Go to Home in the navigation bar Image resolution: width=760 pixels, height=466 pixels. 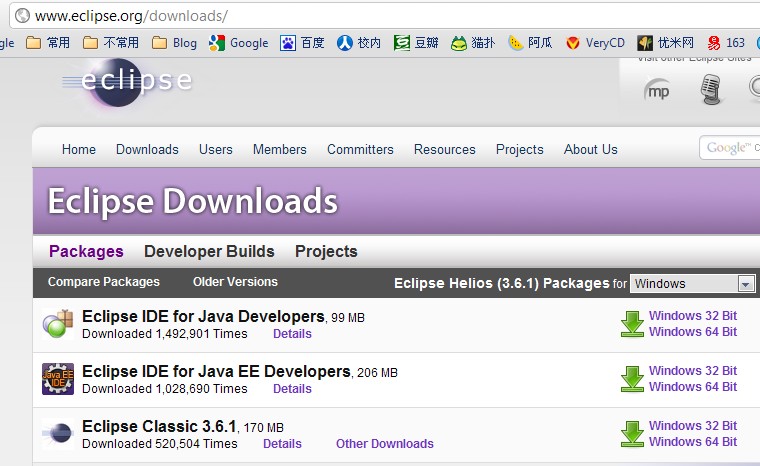click(79, 149)
